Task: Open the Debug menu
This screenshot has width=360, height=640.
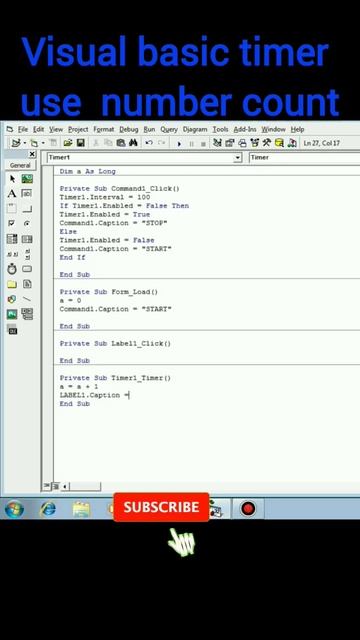Action: (129, 129)
